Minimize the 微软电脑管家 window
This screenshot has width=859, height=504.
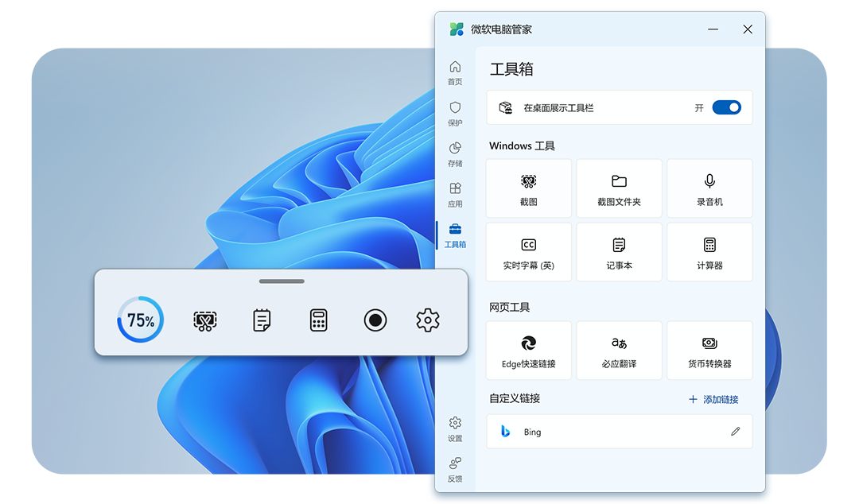713,29
